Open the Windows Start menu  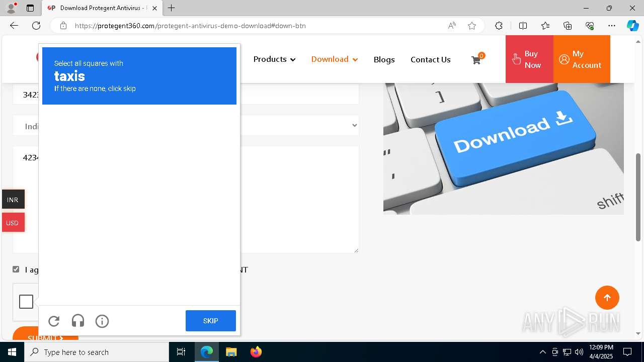click(x=12, y=352)
